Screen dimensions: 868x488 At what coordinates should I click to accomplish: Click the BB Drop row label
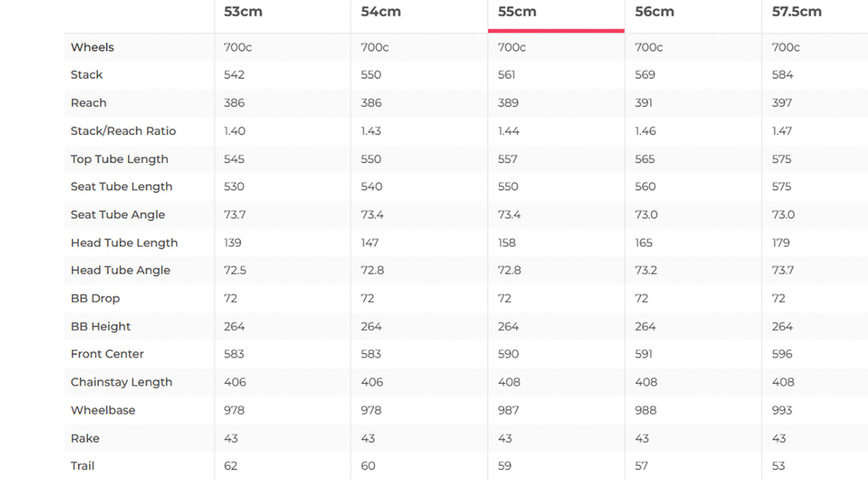pyautogui.click(x=95, y=298)
